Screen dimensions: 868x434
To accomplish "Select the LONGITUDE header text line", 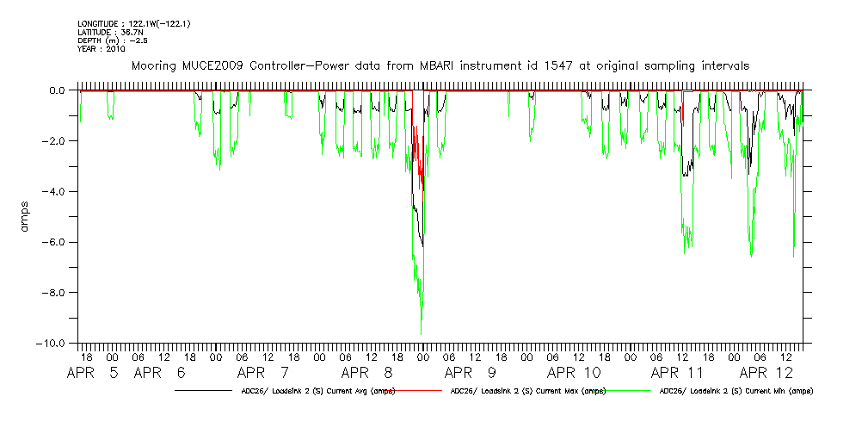I will pyautogui.click(x=133, y=23).
